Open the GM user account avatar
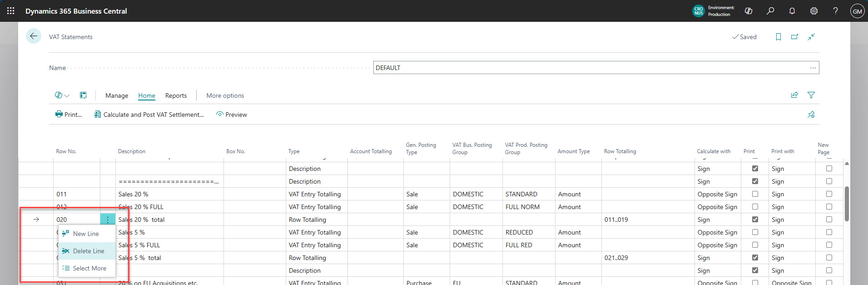 [x=857, y=11]
